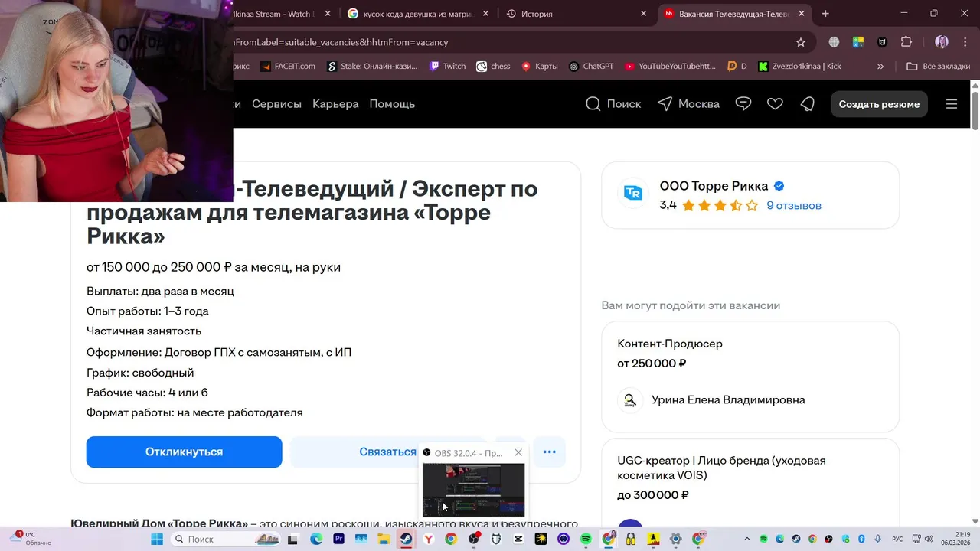Screen dimensions: 980x551
Task: Open the ChatGPT bookmark
Action: coord(591,67)
